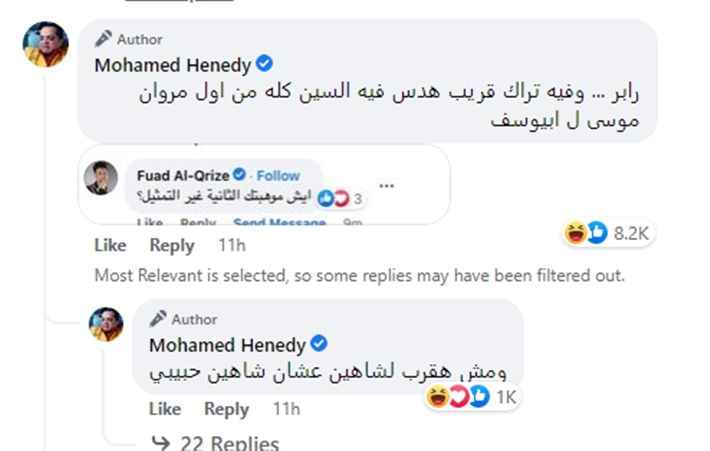View the 8.2K reactions on top comment
The image size is (710, 451).
607,233
